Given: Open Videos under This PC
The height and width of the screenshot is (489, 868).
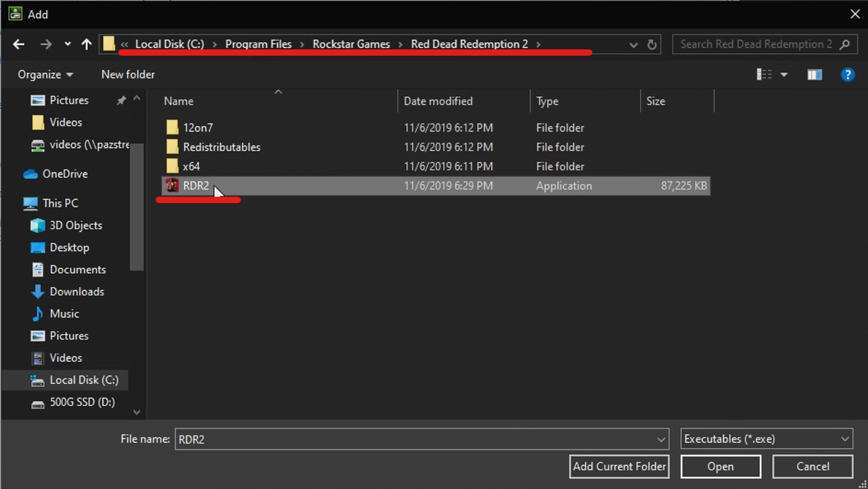Looking at the screenshot, I should point(66,358).
